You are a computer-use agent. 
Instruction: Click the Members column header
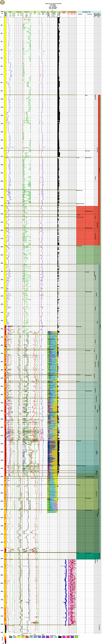pos(80,14)
